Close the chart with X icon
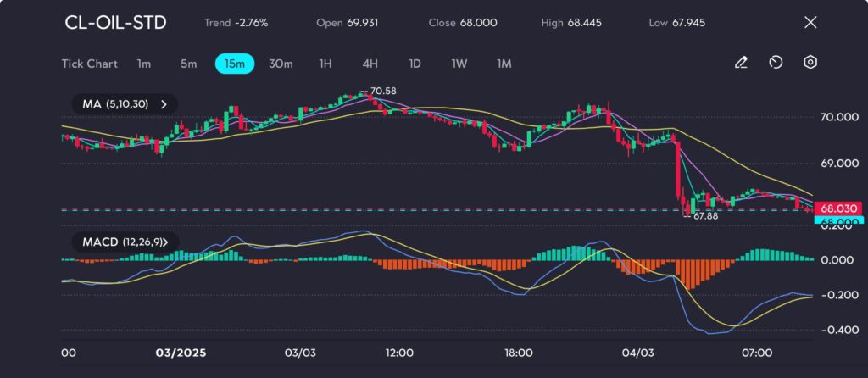 coord(810,23)
